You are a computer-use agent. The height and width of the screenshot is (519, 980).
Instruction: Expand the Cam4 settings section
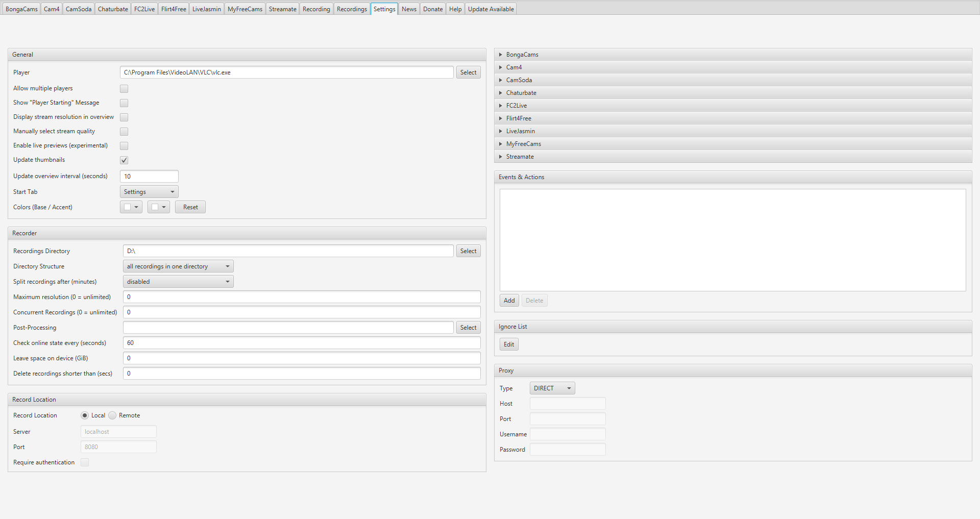tap(513, 67)
